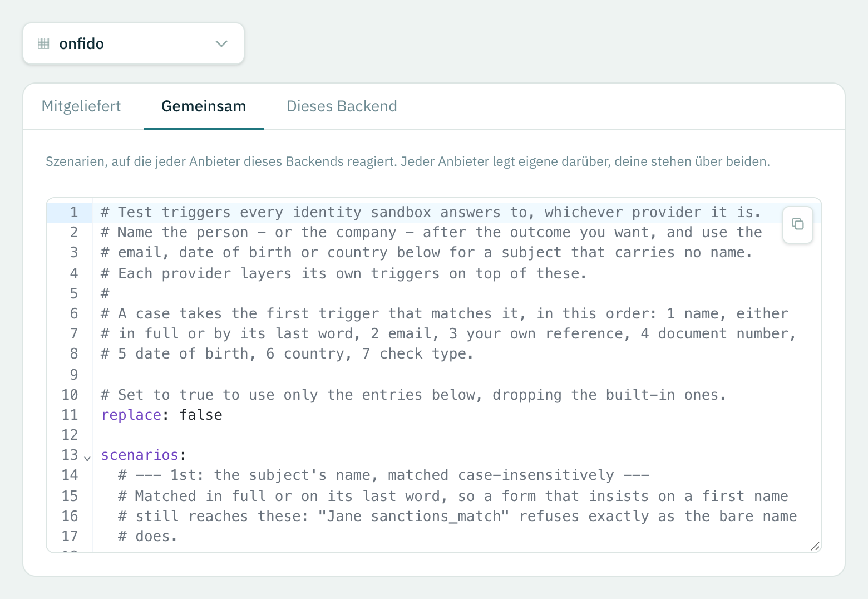The width and height of the screenshot is (868, 599).
Task: Collapse the scenarios block at line 13
Action: tap(87, 458)
